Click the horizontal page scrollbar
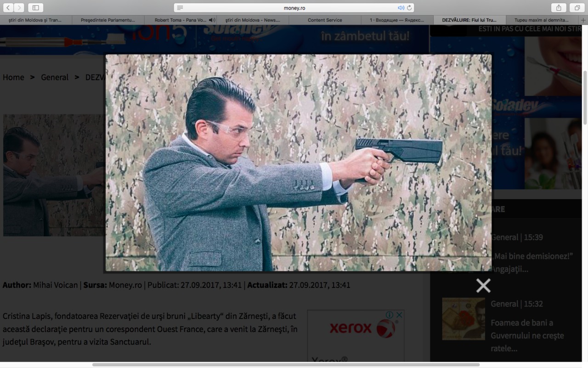The image size is (588, 368). [x=286, y=365]
